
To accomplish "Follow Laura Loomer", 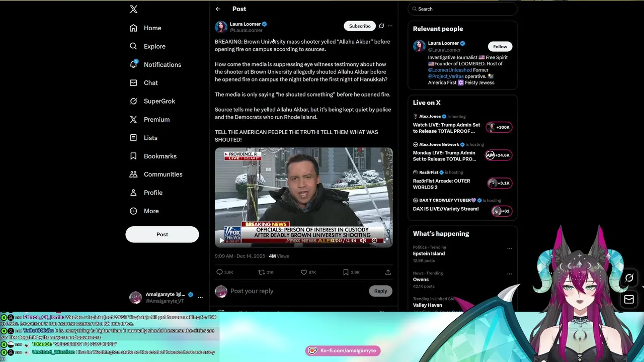I will 500,47.
